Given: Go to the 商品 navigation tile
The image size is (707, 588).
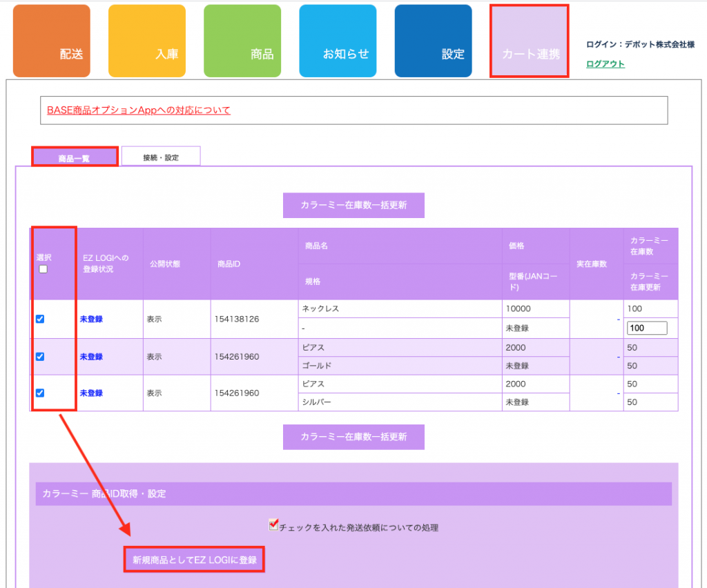Looking at the screenshot, I should pos(242,41).
